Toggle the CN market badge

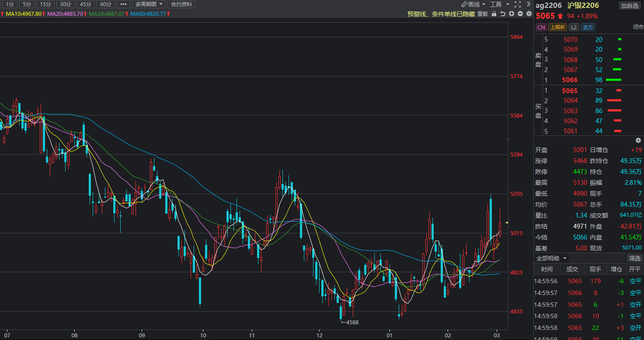(x=541, y=27)
